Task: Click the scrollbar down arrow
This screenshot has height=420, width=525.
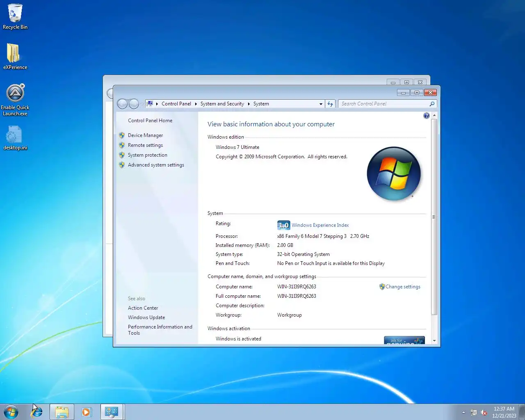Action: tap(434, 341)
